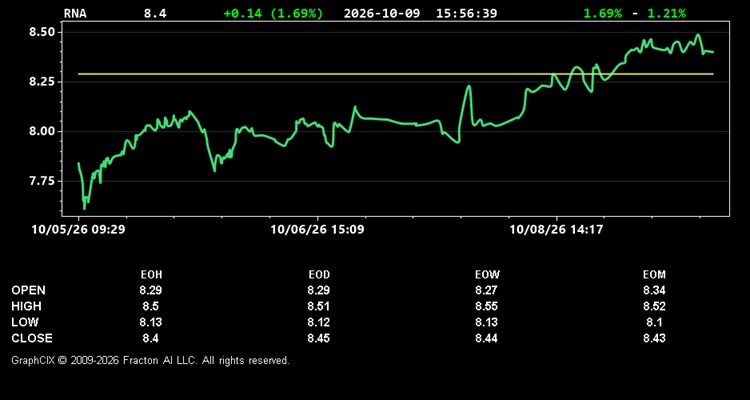Viewport: 750px width, 400px height.
Task: Select the EOW close value 8.44
Action: point(487,338)
